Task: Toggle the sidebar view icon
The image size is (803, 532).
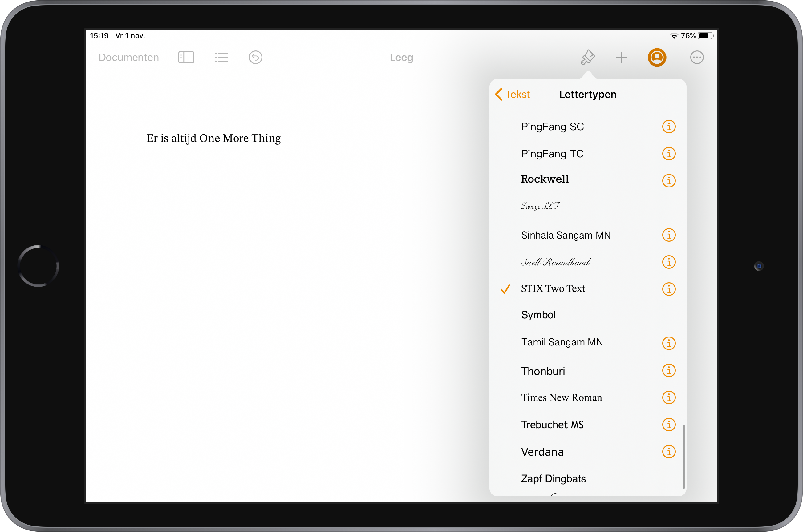Action: [x=186, y=57]
